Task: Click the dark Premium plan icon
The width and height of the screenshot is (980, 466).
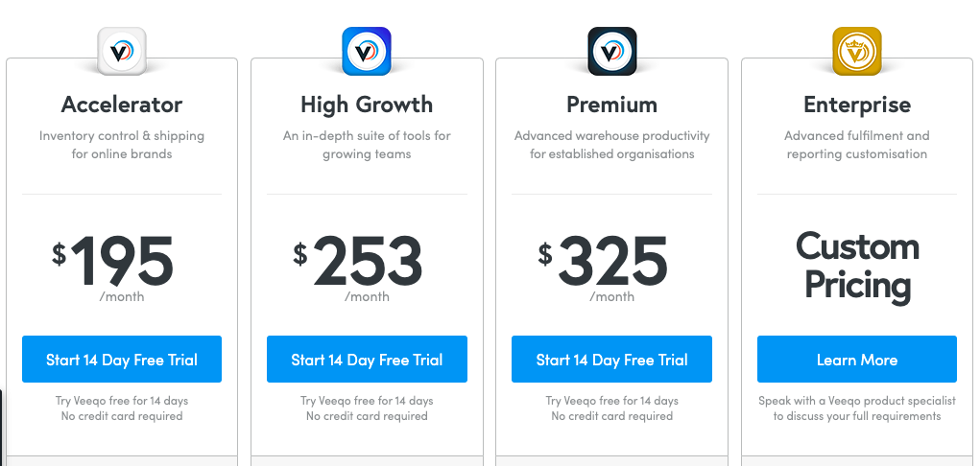Action: [x=611, y=51]
